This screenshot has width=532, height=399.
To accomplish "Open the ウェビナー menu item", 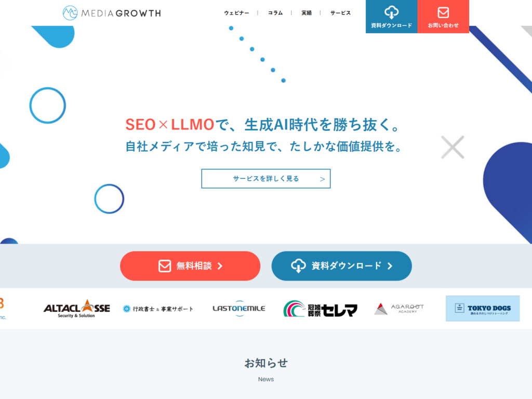I will pyautogui.click(x=236, y=13).
